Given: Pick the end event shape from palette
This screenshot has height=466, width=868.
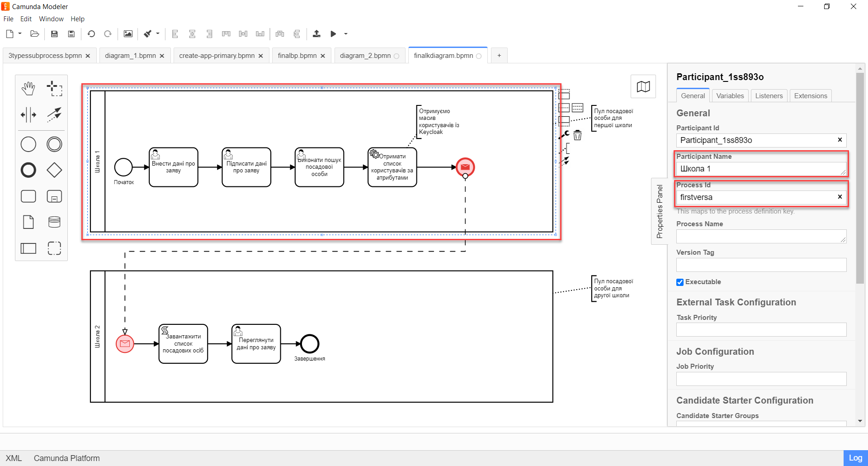Looking at the screenshot, I should point(28,170).
